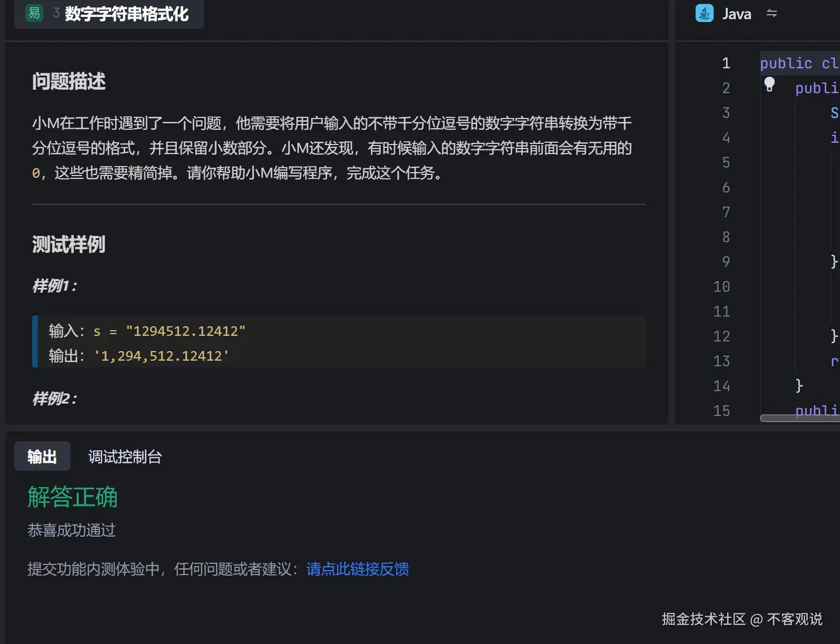Viewport: 840px width, 644px height.
Task: Click the 掘金技术社区 watermark link
Action: click(x=702, y=619)
